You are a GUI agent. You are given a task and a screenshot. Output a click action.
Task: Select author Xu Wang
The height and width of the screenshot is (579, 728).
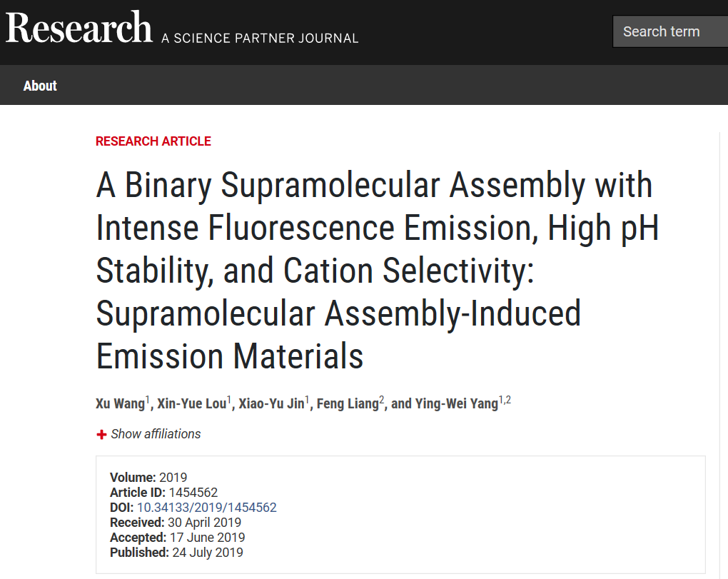click(x=120, y=404)
